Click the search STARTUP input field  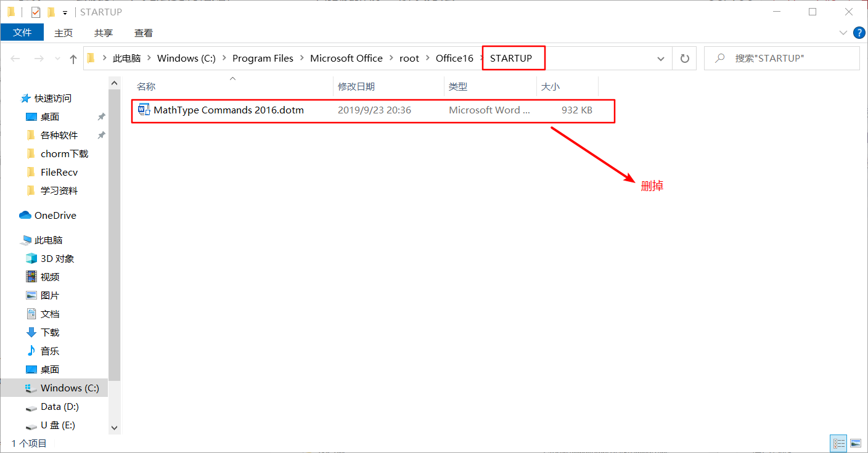click(x=782, y=59)
